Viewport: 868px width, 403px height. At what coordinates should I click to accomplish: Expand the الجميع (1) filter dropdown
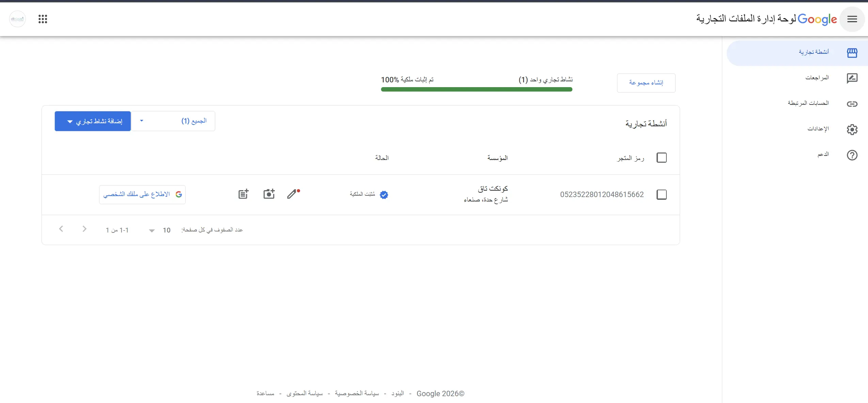(173, 121)
